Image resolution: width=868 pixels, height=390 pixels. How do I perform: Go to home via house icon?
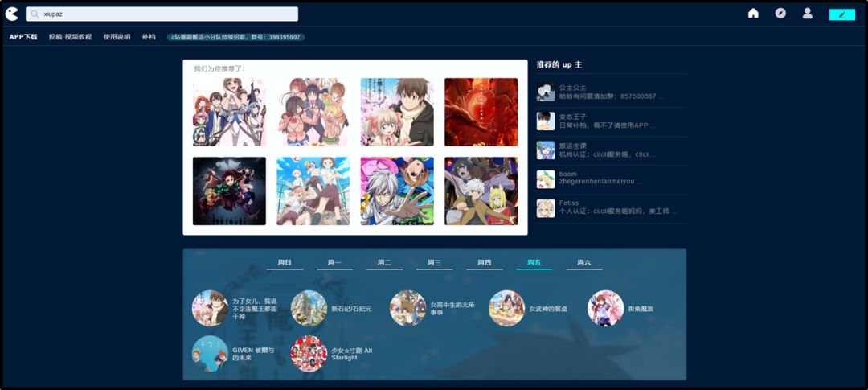coord(753,14)
